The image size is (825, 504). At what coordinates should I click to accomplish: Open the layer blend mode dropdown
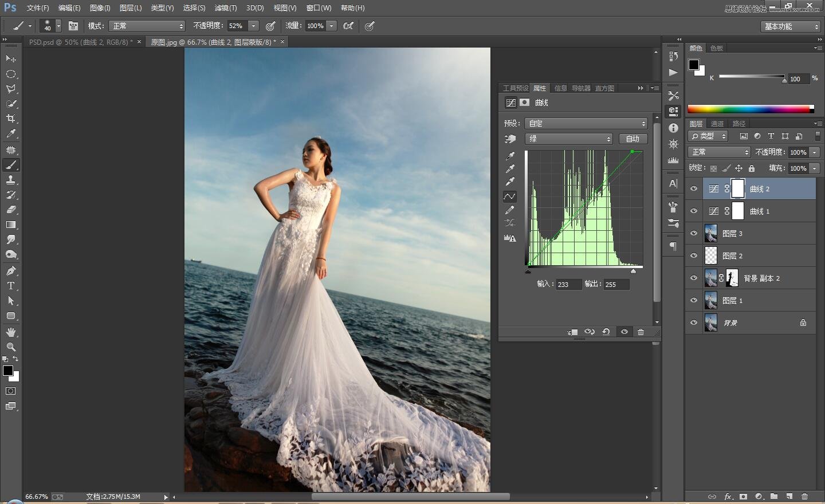719,152
